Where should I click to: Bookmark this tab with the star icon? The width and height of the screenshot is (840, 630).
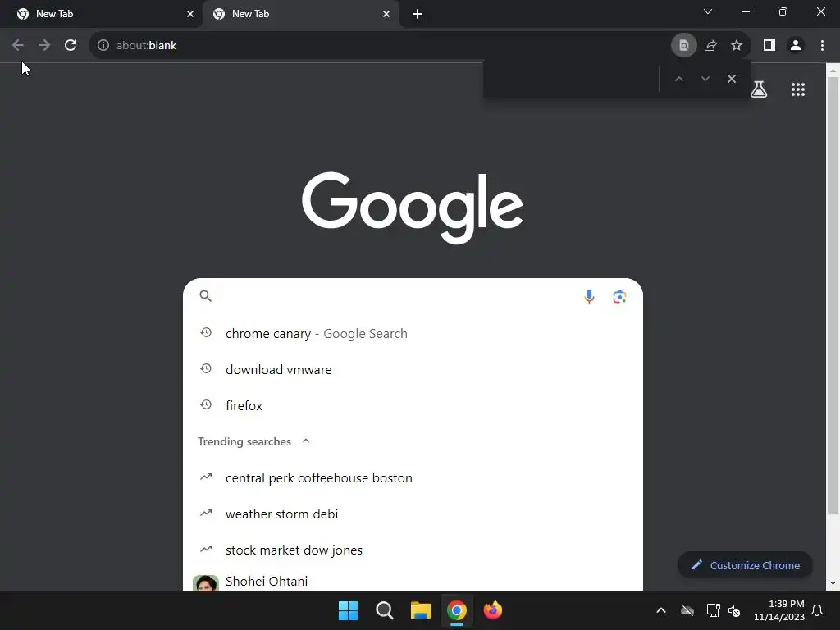[x=737, y=46]
